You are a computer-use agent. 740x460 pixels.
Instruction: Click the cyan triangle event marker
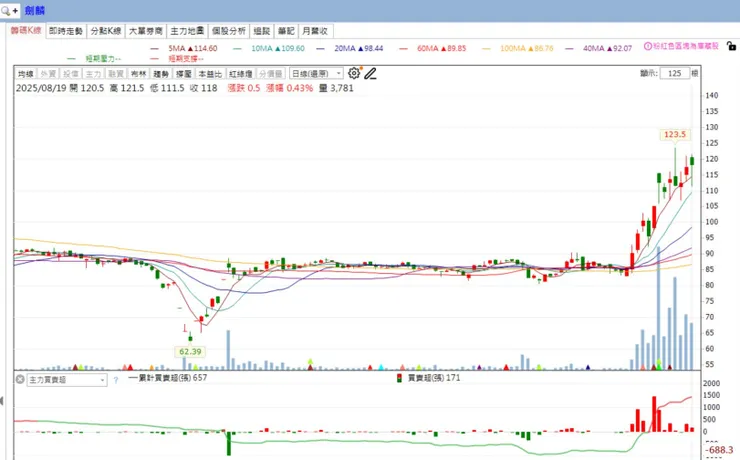pos(381,367)
